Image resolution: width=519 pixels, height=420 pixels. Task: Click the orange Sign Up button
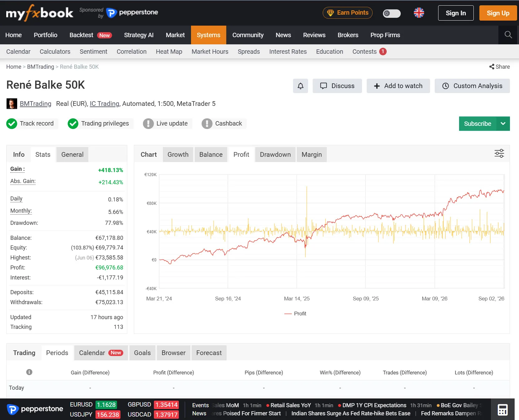click(x=498, y=13)
